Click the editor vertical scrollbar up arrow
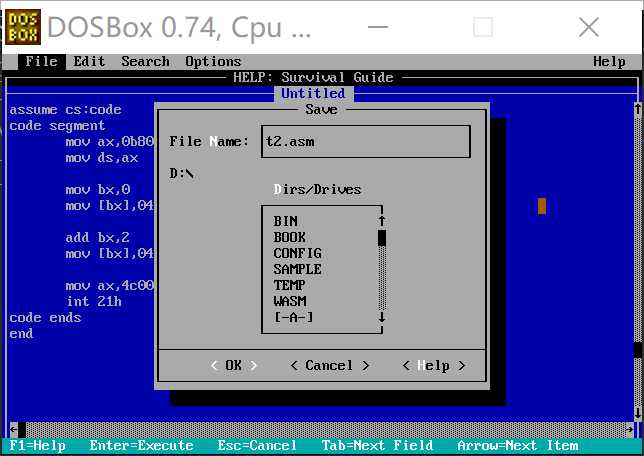The image size is (644, 456). click(x=638, y=109)
